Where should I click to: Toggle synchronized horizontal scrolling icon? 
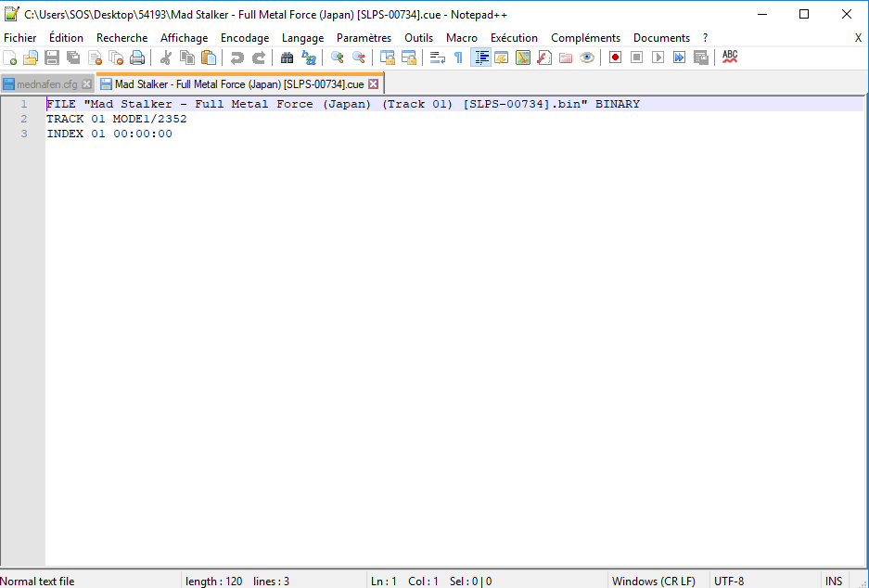tap(408, 58)
